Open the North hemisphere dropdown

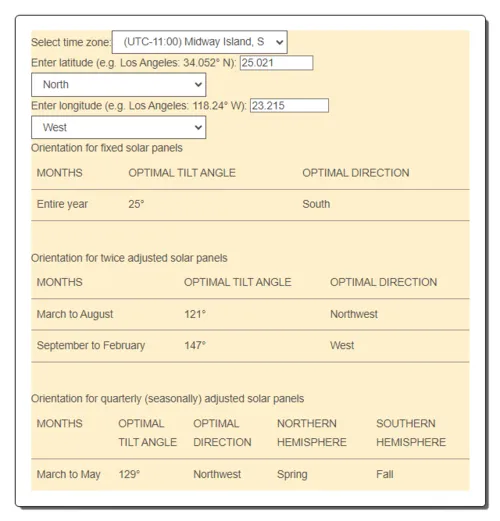(119, 85)
